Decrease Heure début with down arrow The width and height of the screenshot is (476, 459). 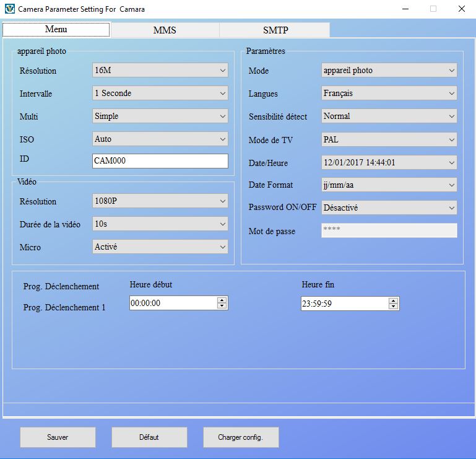(222, 306)
